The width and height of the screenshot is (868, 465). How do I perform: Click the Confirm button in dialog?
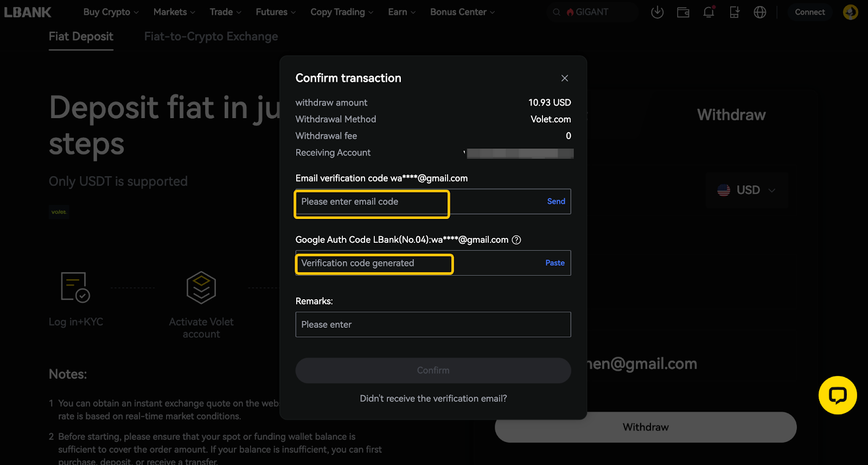click(x=433, y=370)
